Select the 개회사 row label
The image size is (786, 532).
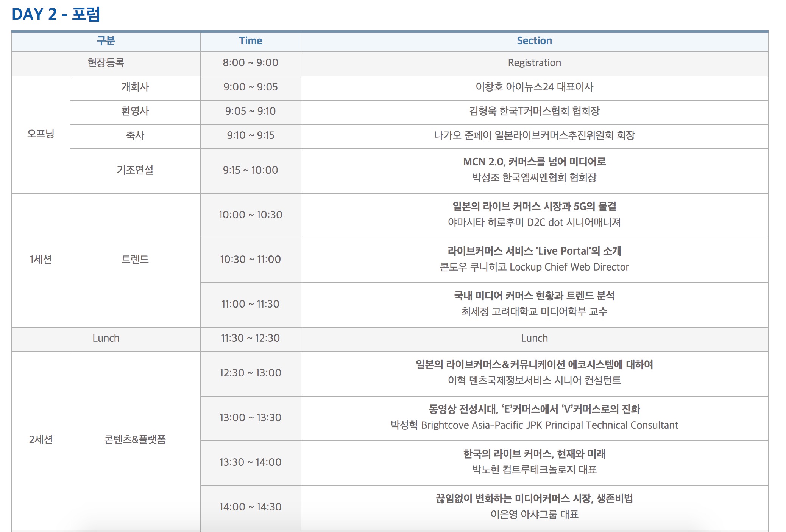click(x=135, y=87)
